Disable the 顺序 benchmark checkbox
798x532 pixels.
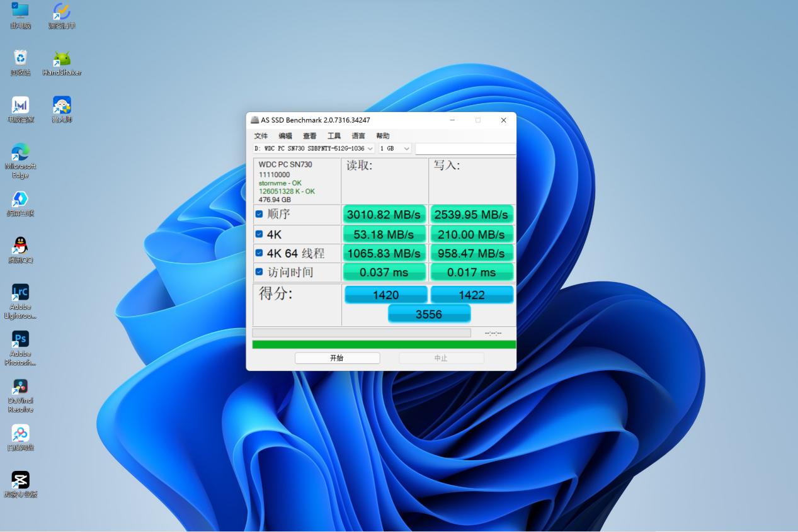pos(258,214)
